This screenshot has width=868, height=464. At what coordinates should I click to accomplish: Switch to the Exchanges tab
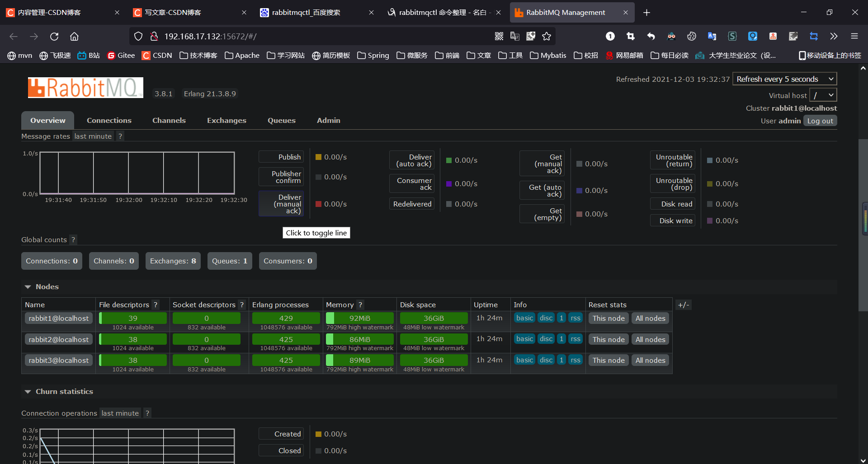coord(226,120)
